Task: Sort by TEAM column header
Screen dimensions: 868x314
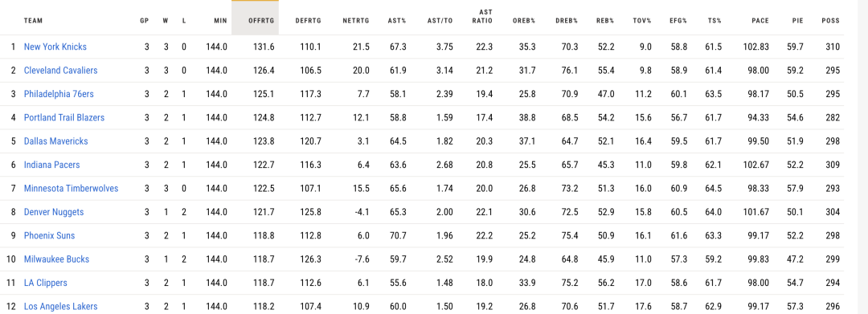Action: pos(33,20)
